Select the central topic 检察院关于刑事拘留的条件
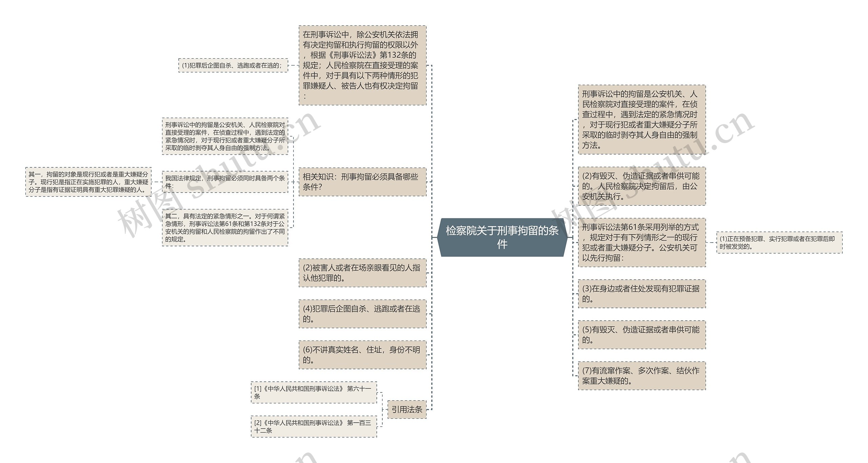 coord(502,237)
